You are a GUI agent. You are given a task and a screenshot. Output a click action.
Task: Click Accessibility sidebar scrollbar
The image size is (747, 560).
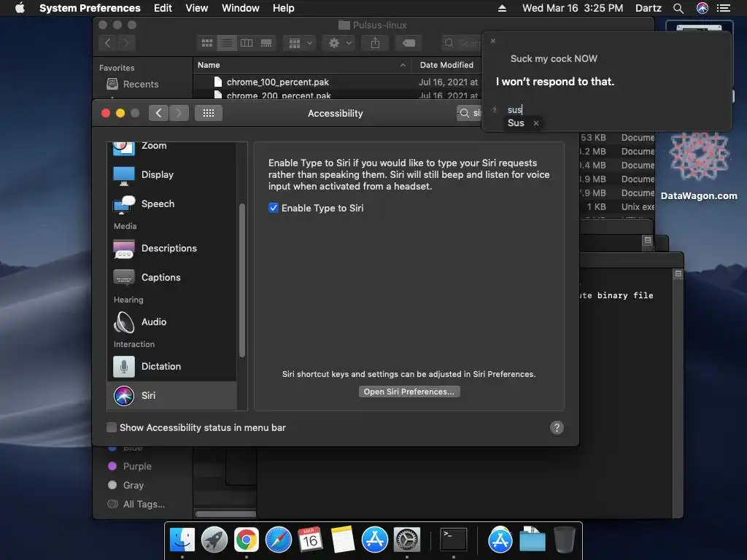(x=242, y=280)
